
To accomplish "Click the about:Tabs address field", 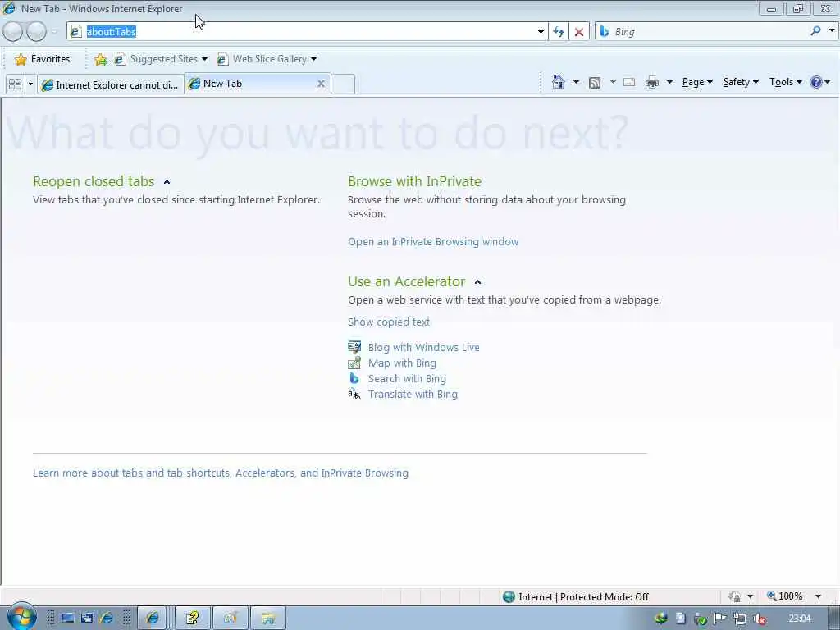I will pyautogui.click(x=305, y=32).
